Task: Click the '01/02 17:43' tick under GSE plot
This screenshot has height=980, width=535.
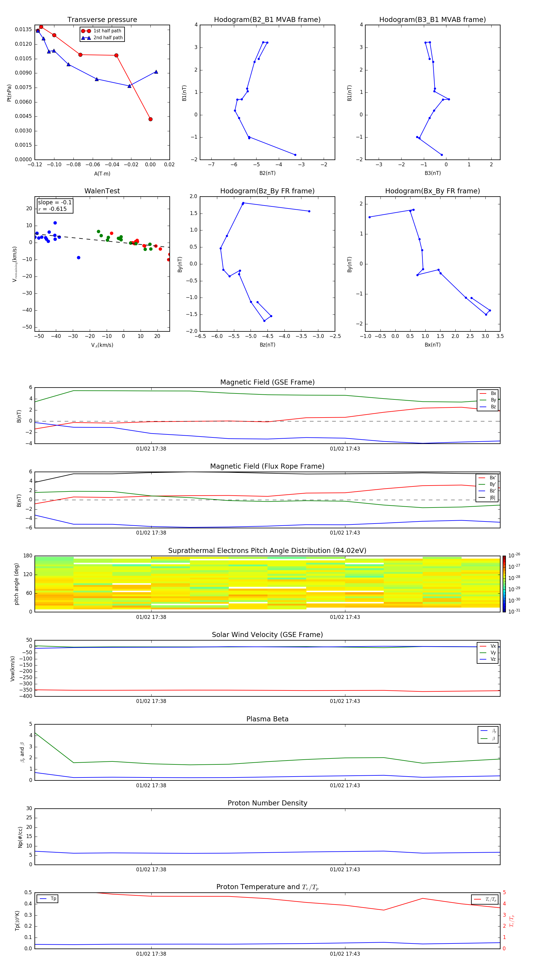Action: 345,449
